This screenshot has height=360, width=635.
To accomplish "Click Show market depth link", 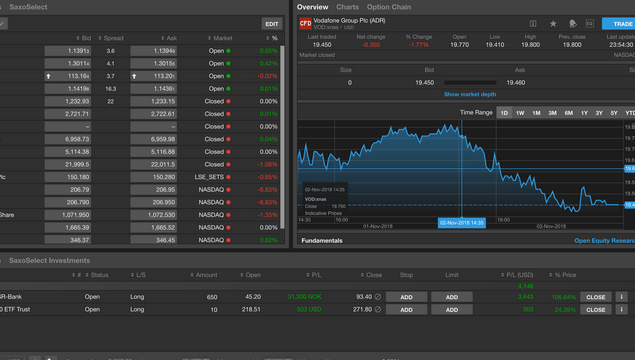I will coord(470,94).
